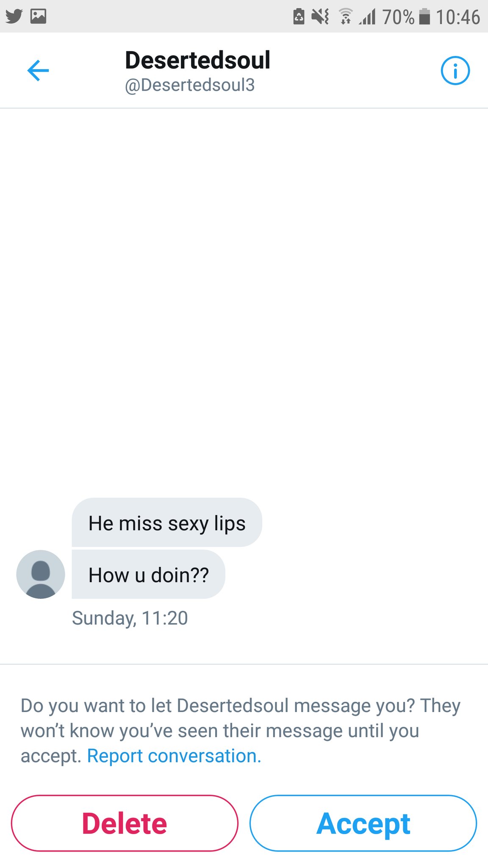
Task: Open the conversation info icon
Action: (455, 71)
